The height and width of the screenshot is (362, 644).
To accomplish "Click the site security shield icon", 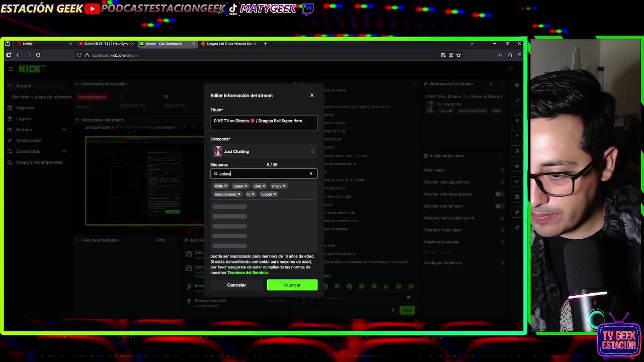I will (79, 55).
